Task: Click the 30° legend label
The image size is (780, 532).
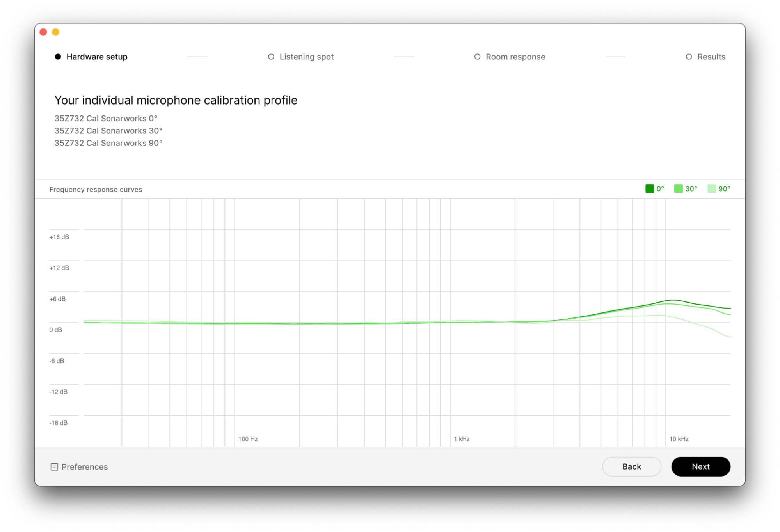Action: click(691, 189)
